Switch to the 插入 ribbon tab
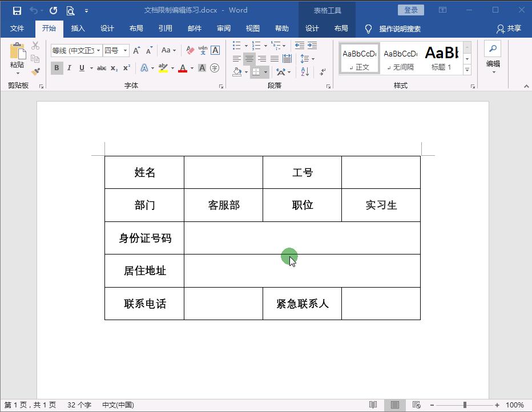The height and width of the screenshot is (412, 532). (78, 28)
